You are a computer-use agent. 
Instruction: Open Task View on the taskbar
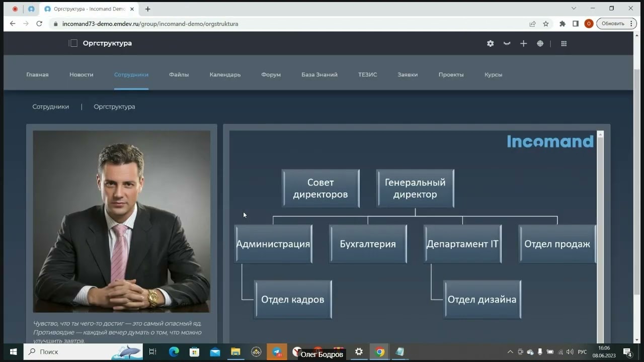point(153,352)
